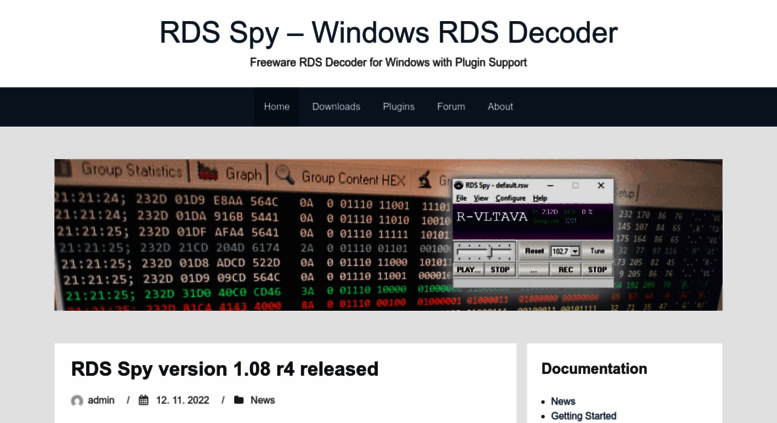Open the Downloads navigation item
The width and height of the screenshot is (777, 423).
336,106
